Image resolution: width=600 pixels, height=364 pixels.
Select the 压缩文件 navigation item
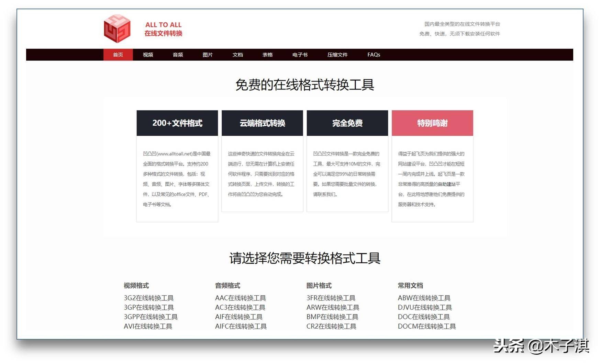pos(337,54)
